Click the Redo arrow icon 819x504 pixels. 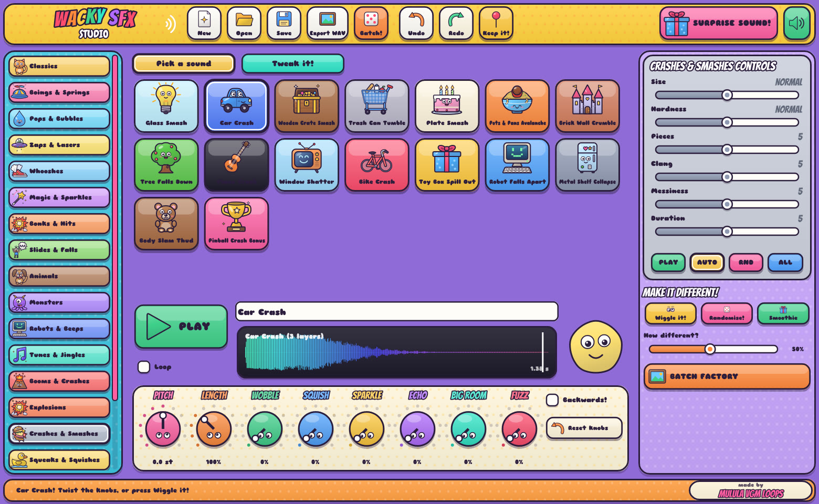(456, 23)
